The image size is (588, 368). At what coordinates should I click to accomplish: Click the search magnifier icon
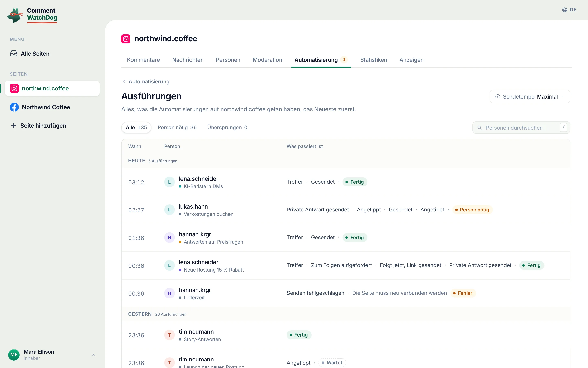pos(479,128)
